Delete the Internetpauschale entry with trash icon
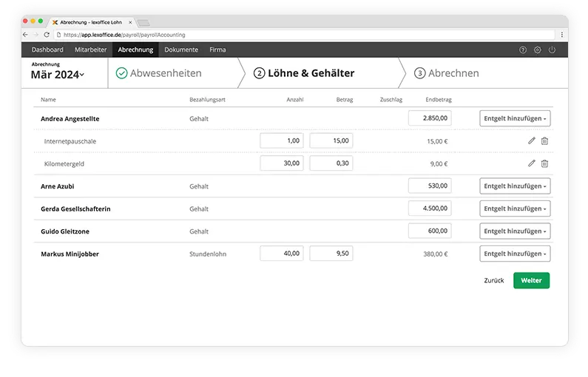 click(x=545, y=141)
